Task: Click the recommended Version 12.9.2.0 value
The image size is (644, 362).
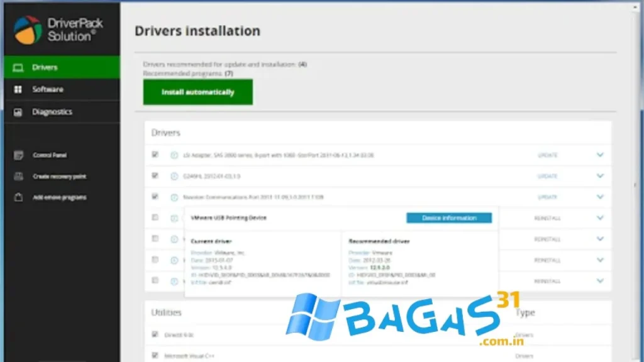Action: tap(379, 268)
